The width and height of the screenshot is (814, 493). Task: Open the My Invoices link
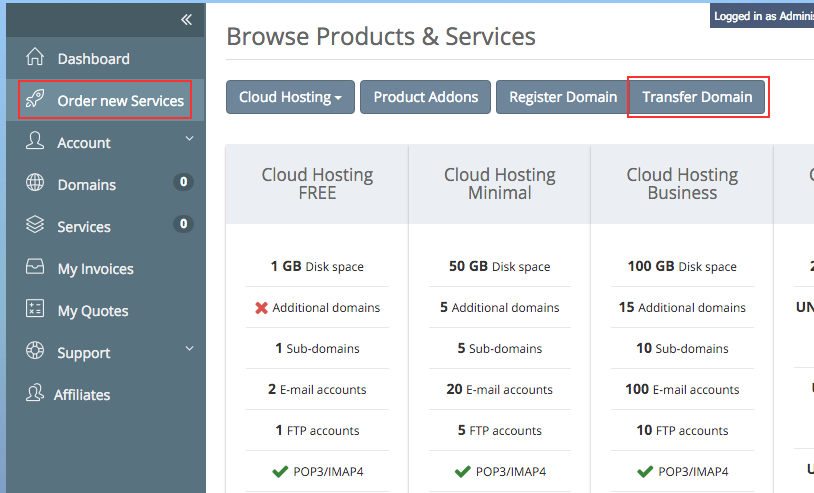95,269
